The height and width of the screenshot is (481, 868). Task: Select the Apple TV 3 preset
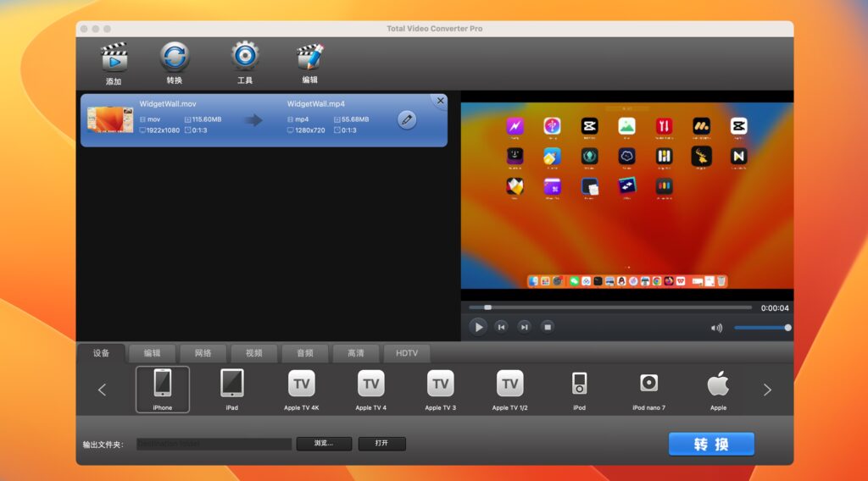(441, 390)
